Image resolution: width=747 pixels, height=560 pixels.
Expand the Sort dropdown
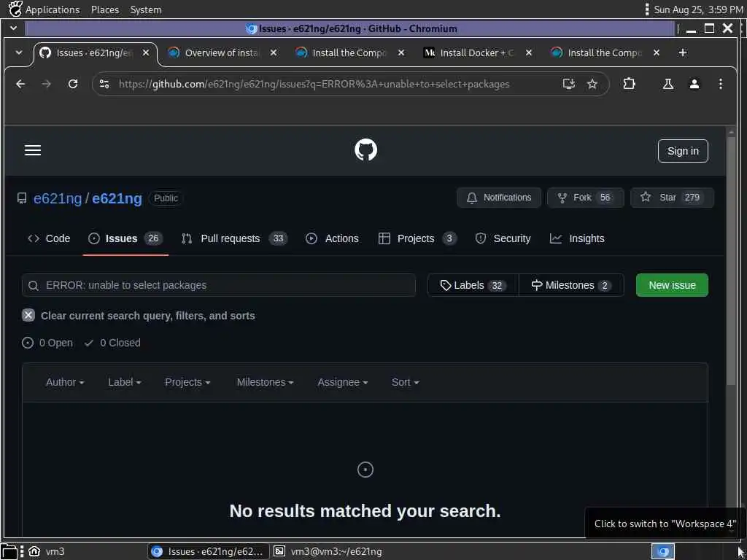[405, 382]
